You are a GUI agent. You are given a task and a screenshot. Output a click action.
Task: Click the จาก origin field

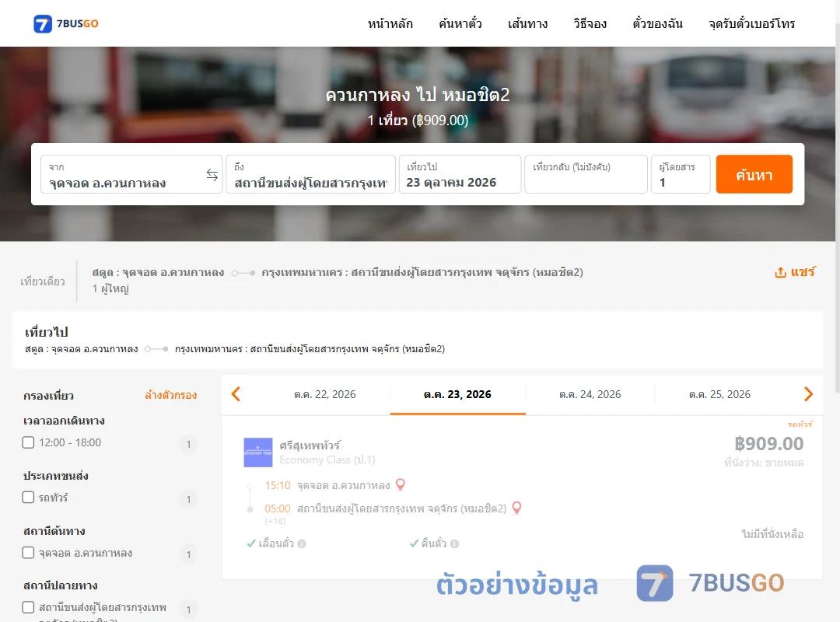coord(131,174)
